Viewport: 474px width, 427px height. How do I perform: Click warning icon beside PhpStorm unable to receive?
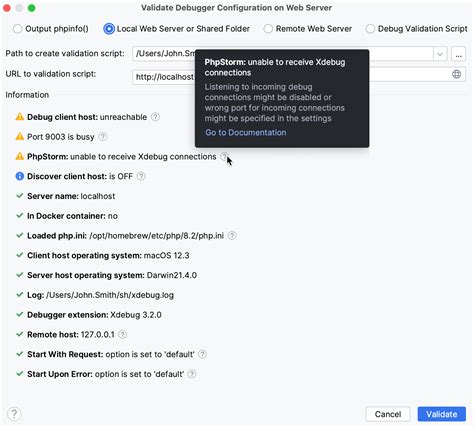point(20,156)
